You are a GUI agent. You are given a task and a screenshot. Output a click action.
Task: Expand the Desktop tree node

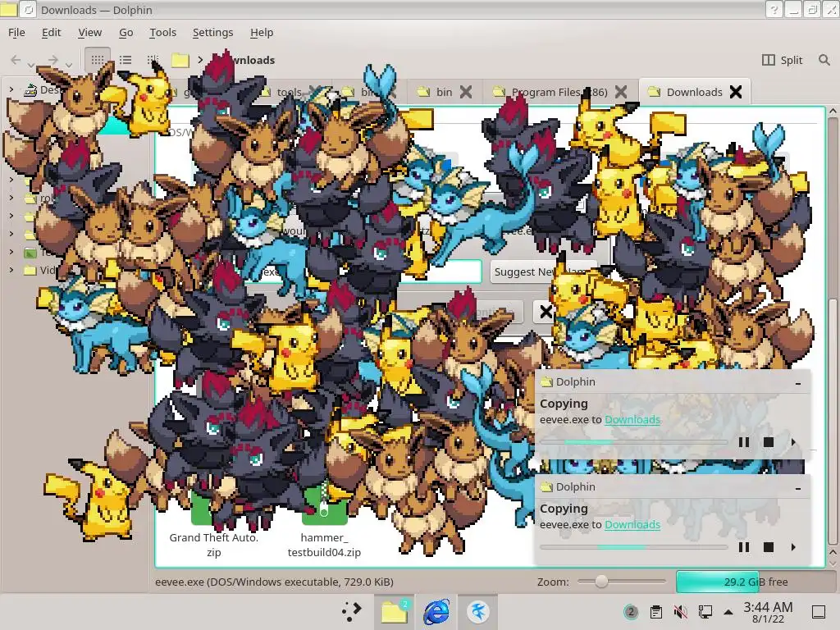click(11, 89)
